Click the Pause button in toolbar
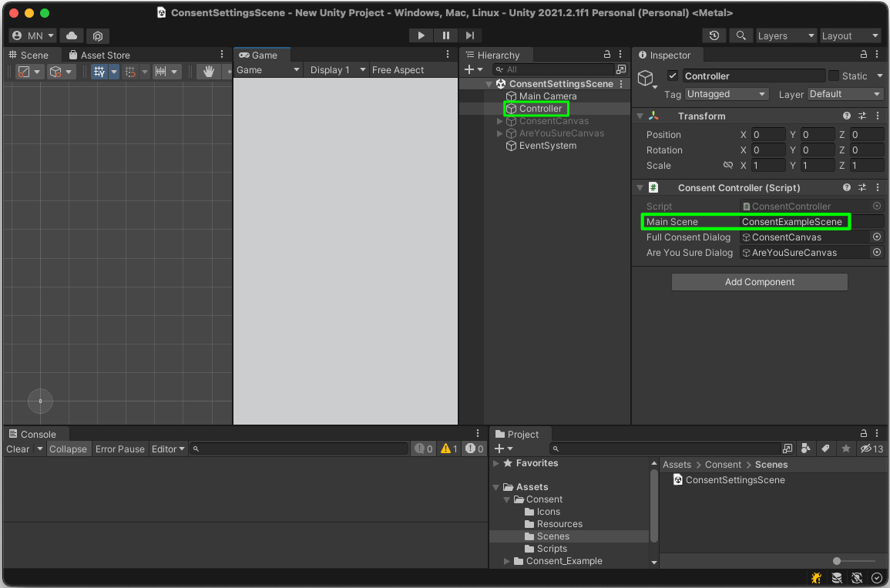 click(x=445, y=35)
